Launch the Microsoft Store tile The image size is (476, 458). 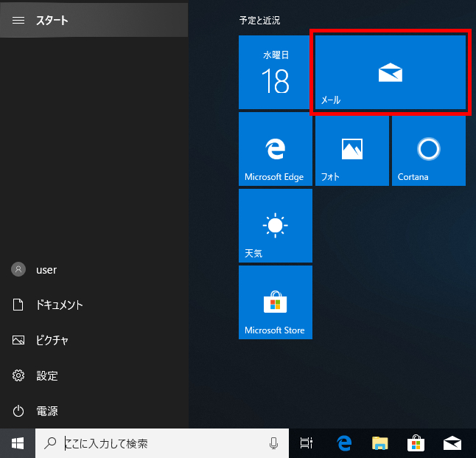(276, 302)
